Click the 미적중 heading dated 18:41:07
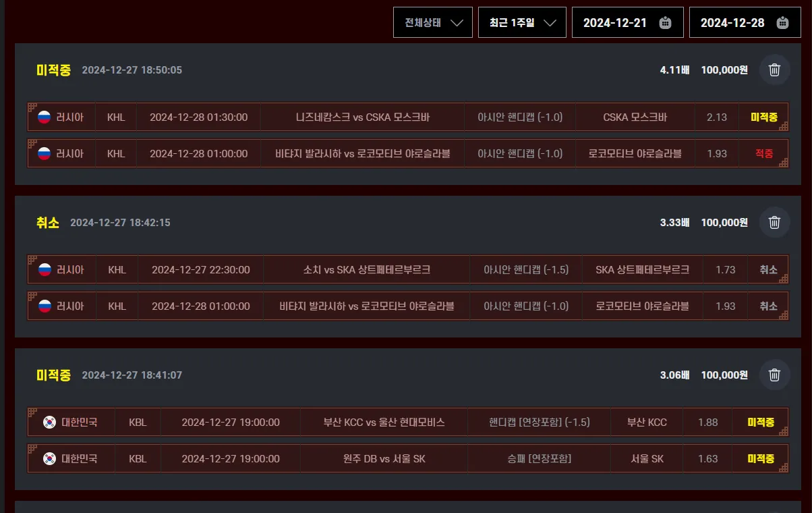 click(x=53, y=375)
